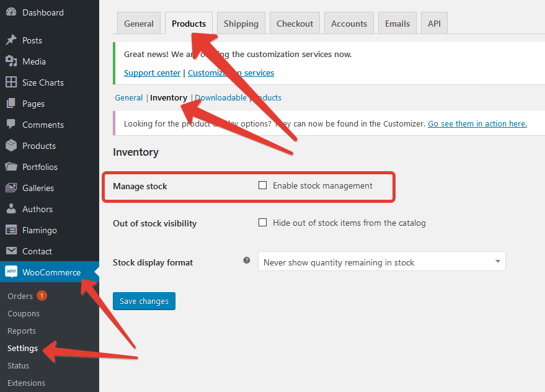Viewport: 545px width, 392px height.
Task: Click the Media icon in sidebar
Action: pos(11,61)
